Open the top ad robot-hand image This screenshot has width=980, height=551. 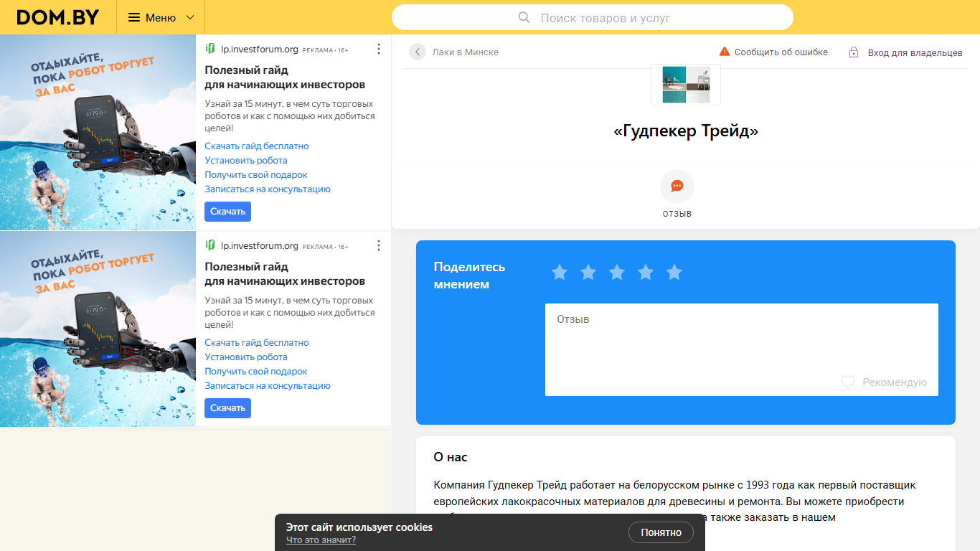pos(98,132)
